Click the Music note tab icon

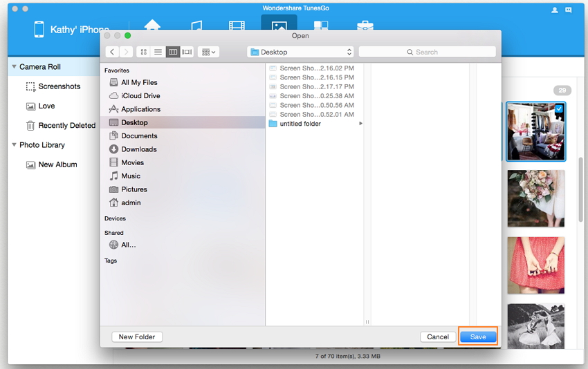(x=196, y=25)
